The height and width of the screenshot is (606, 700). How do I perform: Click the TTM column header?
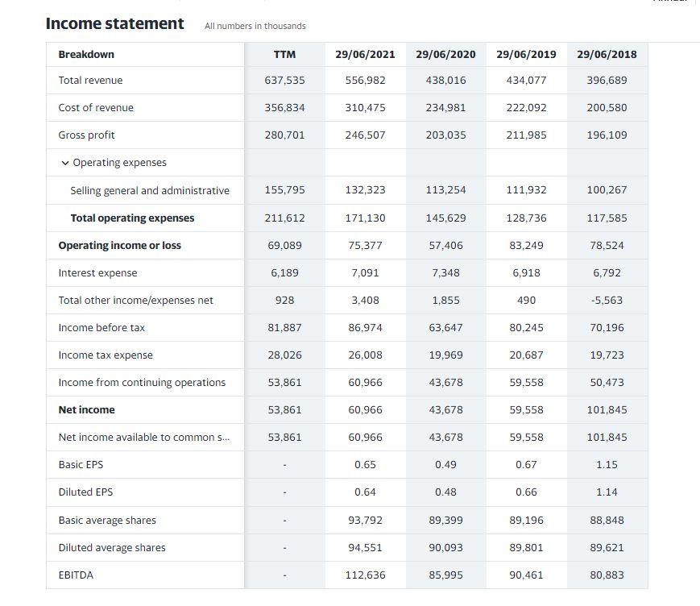[285, 54]
